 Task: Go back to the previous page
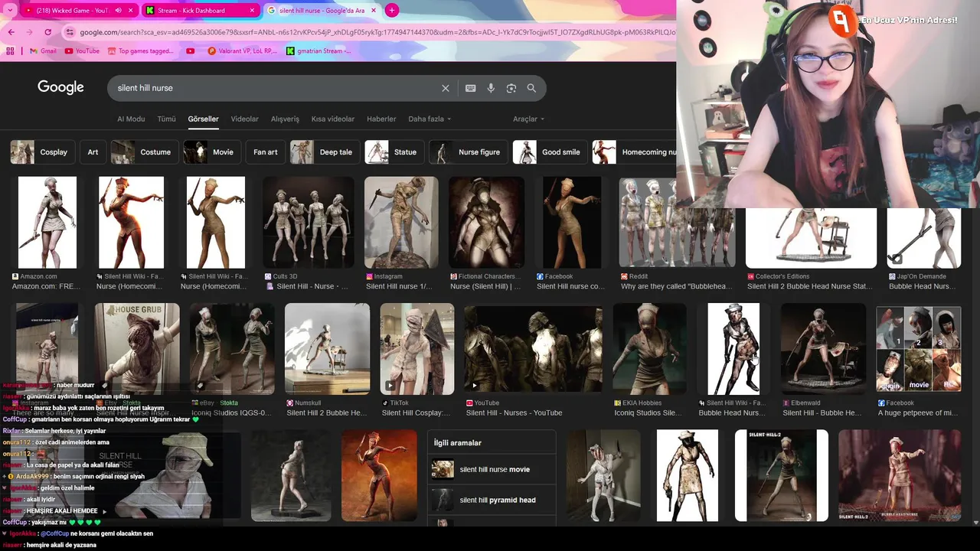[x=11, y=32]
